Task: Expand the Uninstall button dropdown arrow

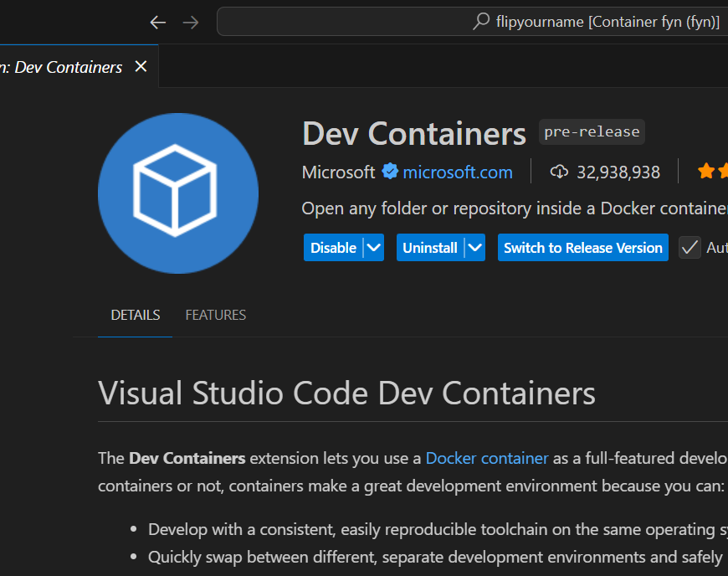Action: coord(475,248)
